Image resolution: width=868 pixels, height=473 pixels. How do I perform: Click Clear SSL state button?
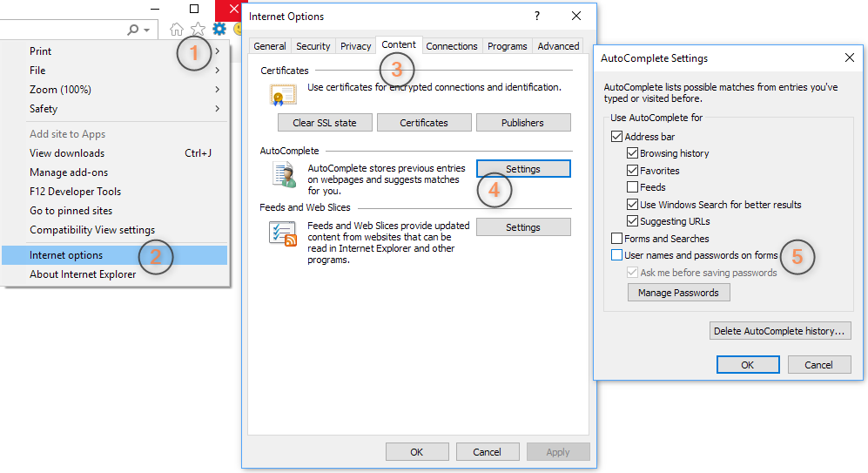[325, 123]
